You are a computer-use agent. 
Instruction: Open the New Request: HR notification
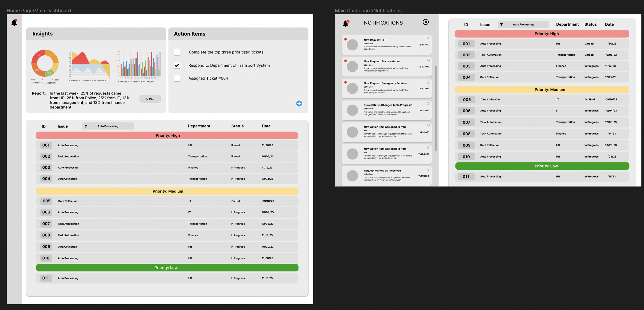coord(386,45)
